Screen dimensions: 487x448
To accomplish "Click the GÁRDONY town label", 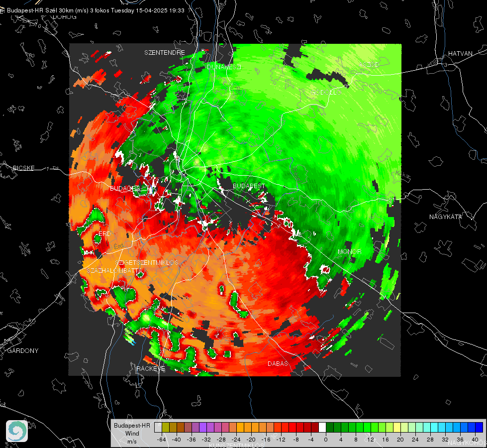I will (23, 351).
